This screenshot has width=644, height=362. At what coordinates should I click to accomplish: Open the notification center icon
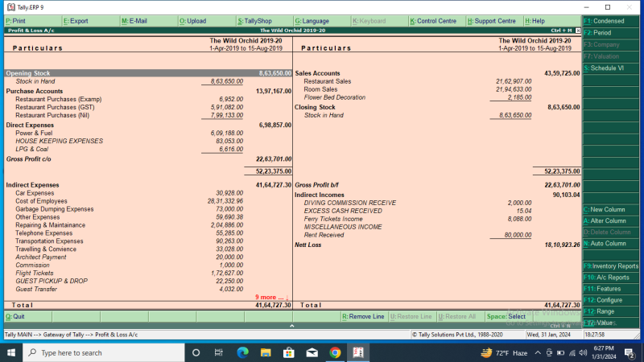pyautogui.click(x=630, y=352)
